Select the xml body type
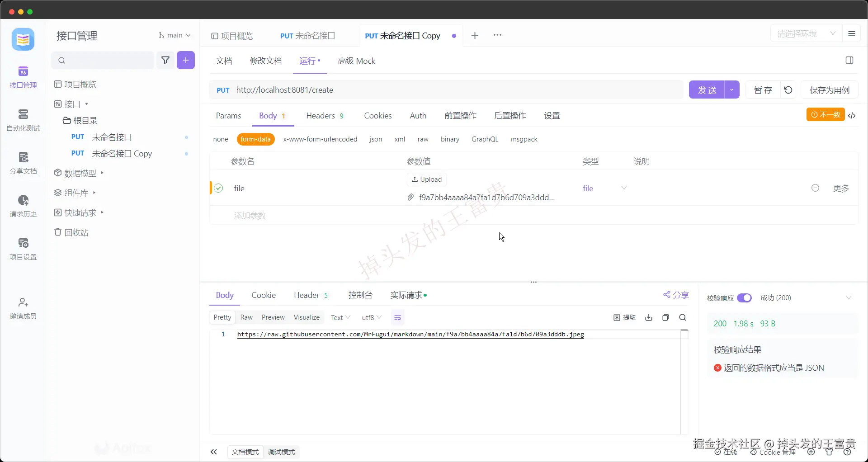 coord(400,139)
